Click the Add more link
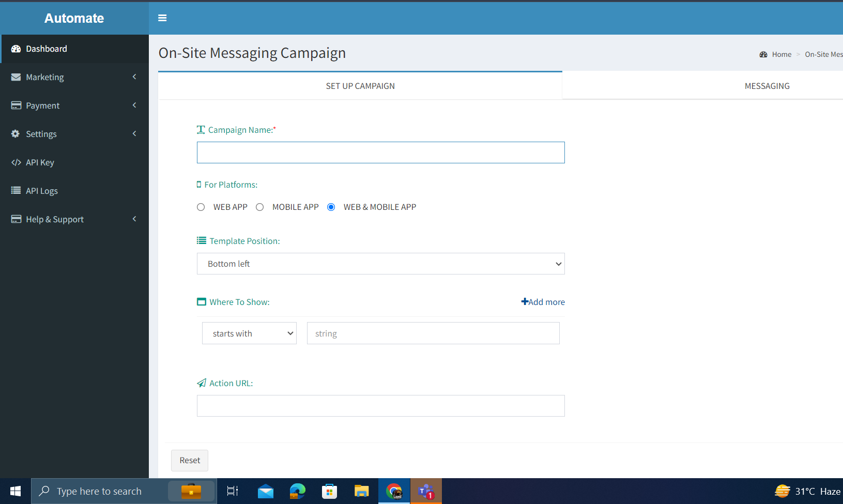The height and width of the screenshot is (504, 843). (x=543, y=302)
